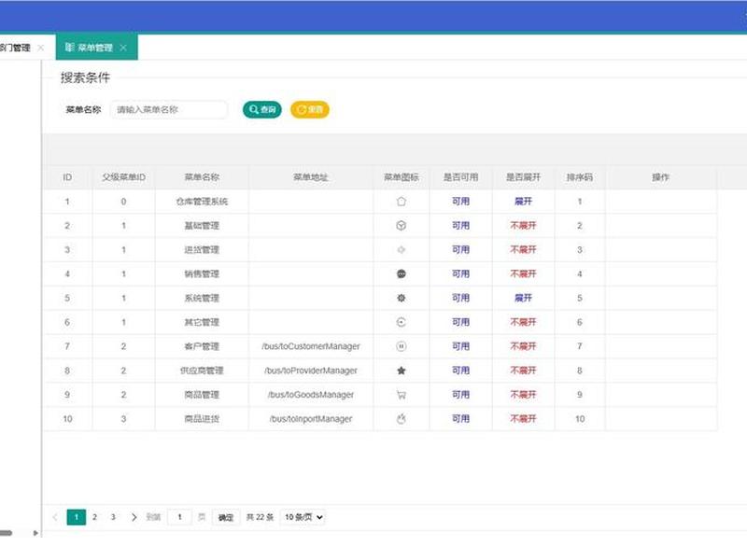
Task: Go to the next page arrow
Action: 134,517
